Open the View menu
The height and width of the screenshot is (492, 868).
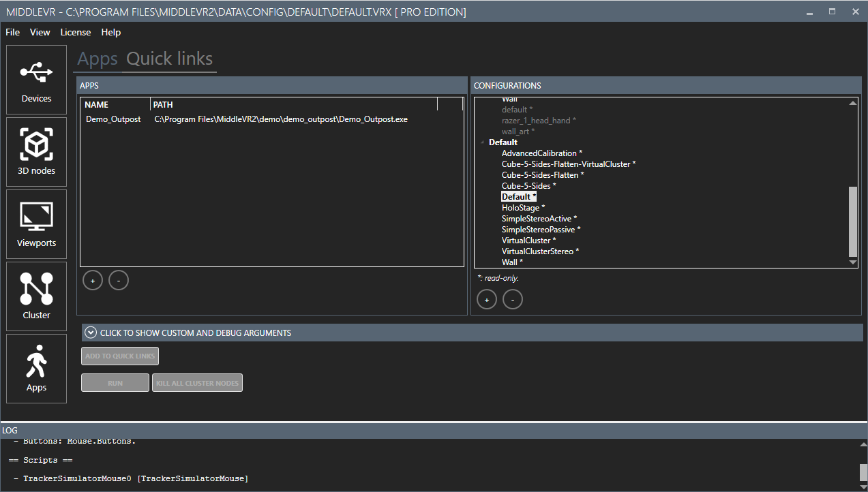pos(40,32)
